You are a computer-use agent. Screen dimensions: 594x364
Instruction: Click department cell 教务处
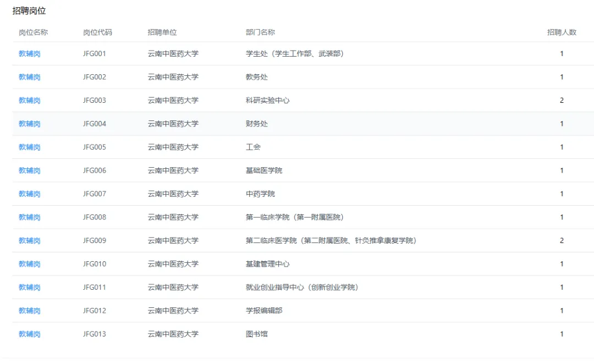coord(256,78)
